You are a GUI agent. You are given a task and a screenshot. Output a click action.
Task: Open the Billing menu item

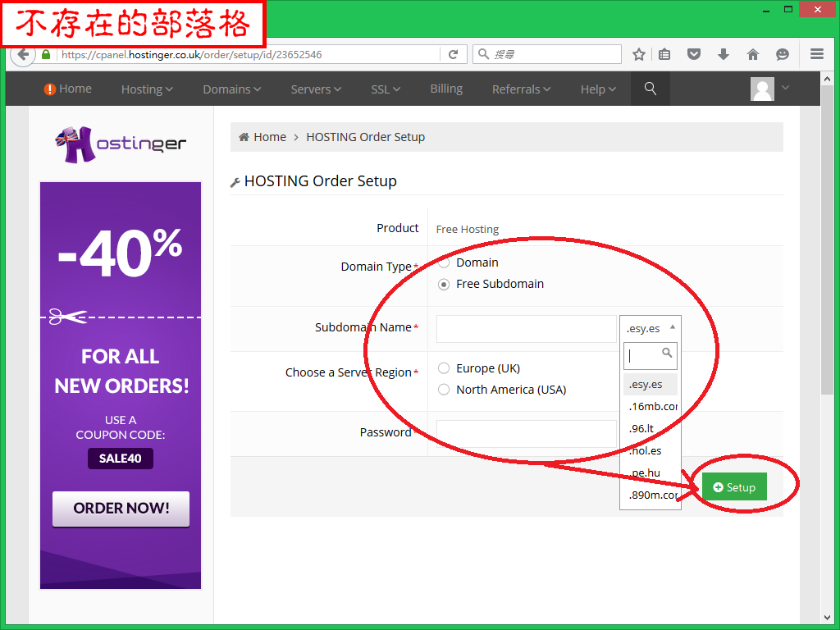tap(446, 89)
